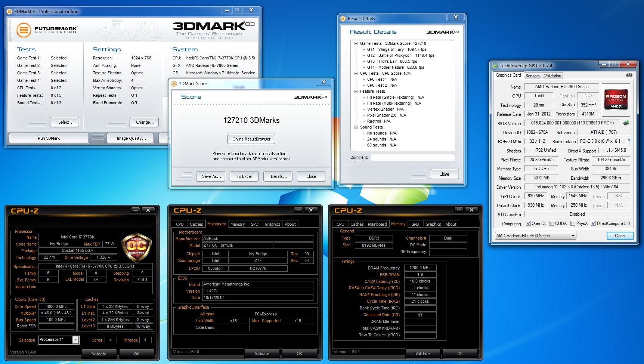This screenshot has height=364, width=644.
Task: Click the Comment field in Result Details
Action: point(412,158)
